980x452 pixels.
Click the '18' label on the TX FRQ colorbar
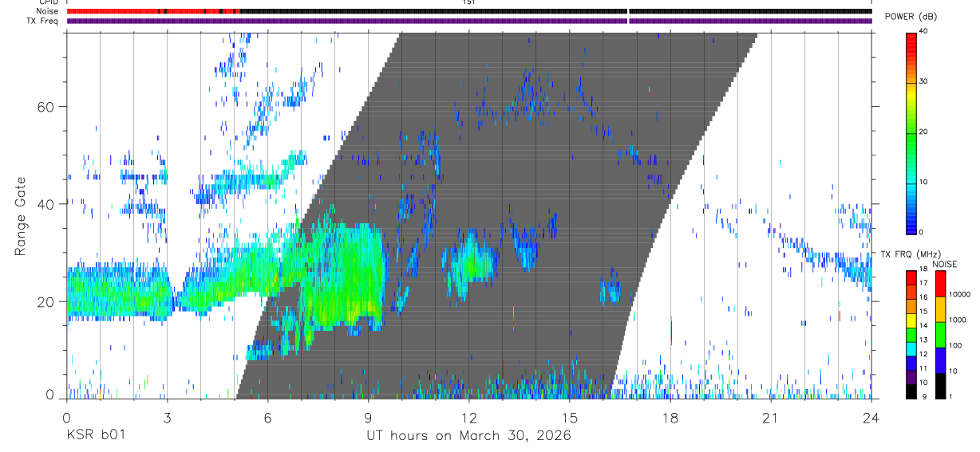pos(923,269)
